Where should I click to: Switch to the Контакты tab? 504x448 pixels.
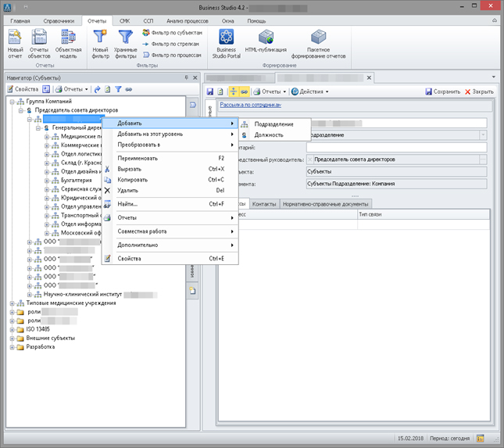(x=263, y=204)
